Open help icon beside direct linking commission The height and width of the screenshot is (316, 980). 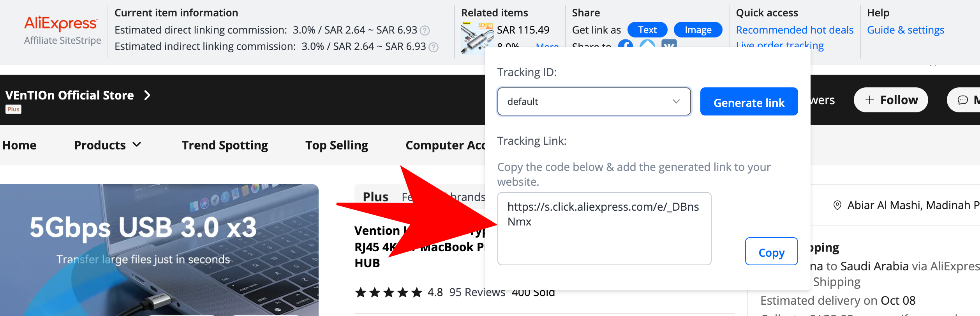(425, 30)
